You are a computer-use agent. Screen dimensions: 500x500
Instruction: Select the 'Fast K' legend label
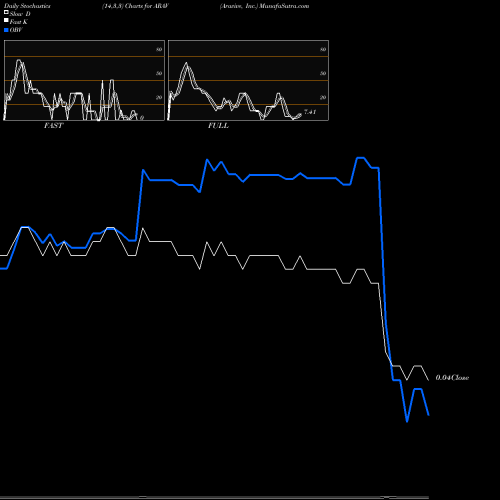pos(19,22)
